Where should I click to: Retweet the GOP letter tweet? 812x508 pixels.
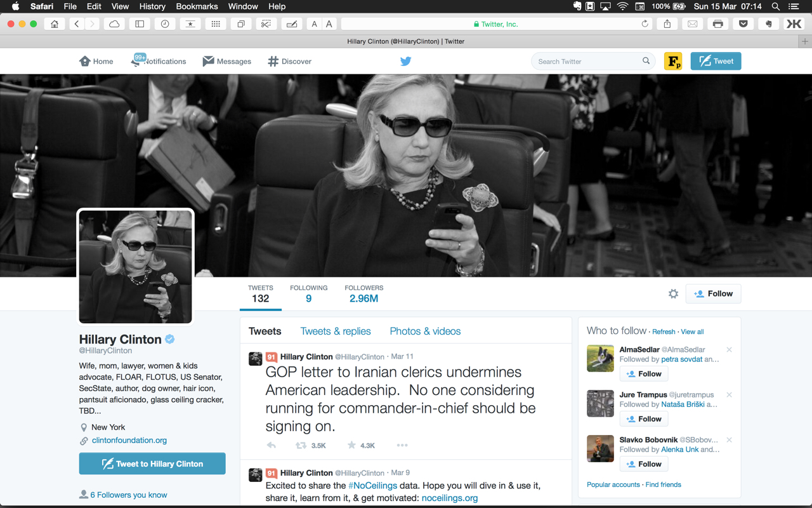301,445
